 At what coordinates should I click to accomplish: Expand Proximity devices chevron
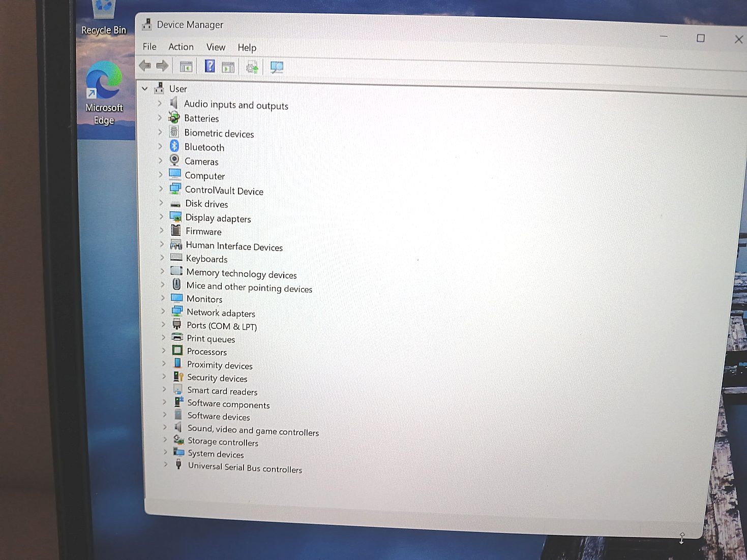coord(164,363)
